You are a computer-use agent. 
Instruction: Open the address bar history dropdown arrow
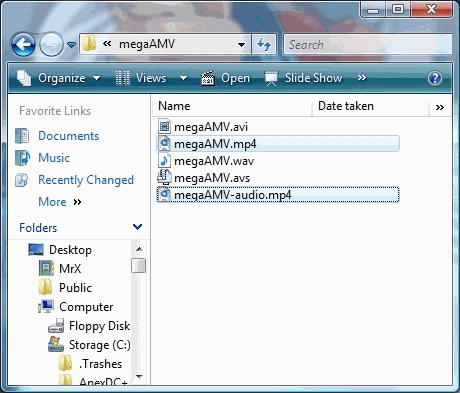[241, 44]
